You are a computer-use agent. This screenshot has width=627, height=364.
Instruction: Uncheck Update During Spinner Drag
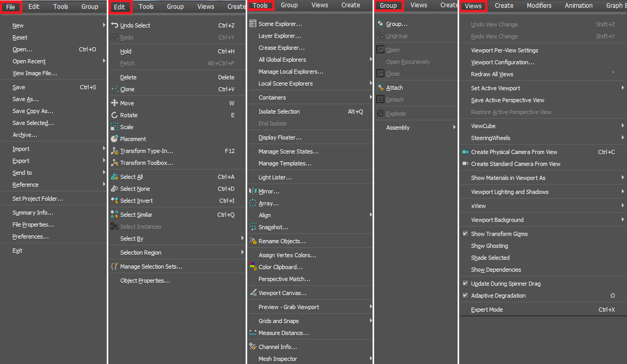(x=465, y=284)
